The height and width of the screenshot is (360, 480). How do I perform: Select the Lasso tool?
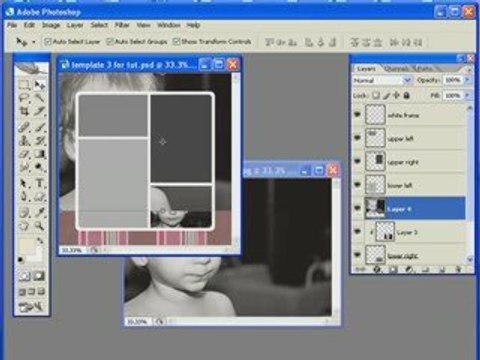click(24, 98)
